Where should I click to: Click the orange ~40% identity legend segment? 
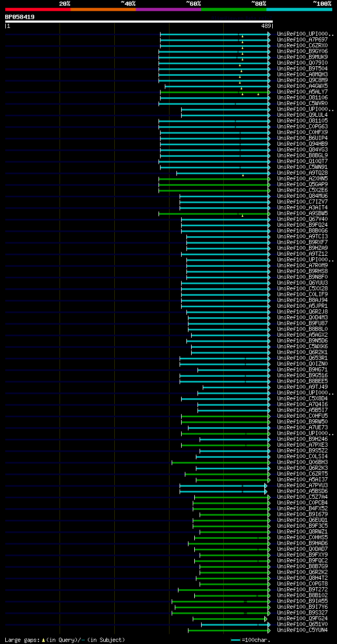click(x=103, y=9)
